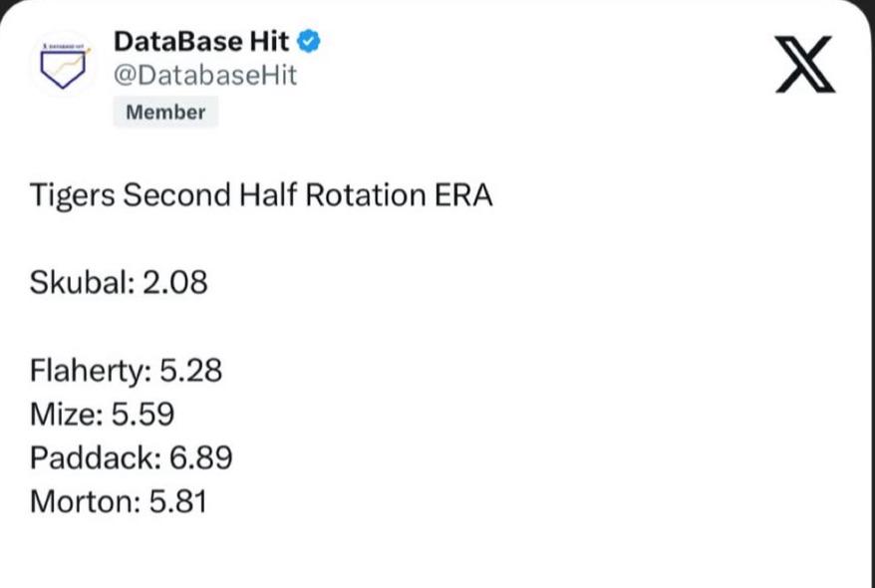This screenshot has width=875, height=588.
Task: Select the word Tigers in the headline
Action: tap(73, 196)
